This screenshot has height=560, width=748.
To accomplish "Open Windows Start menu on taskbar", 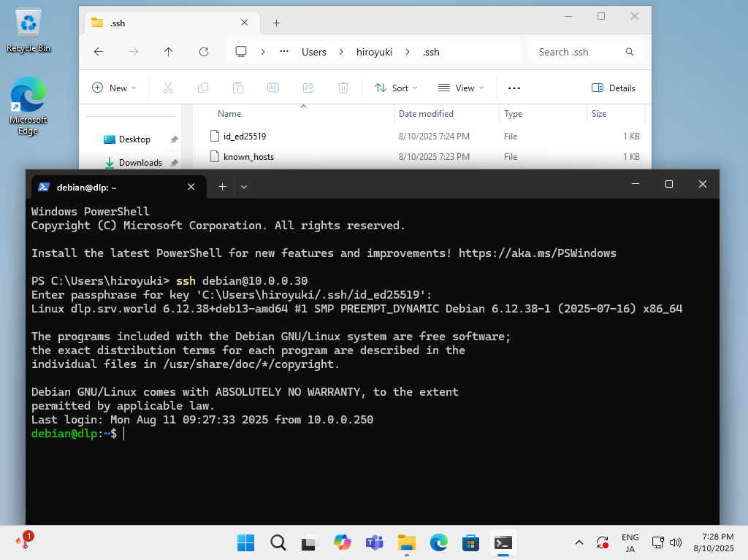I will (x=246, y=542).
